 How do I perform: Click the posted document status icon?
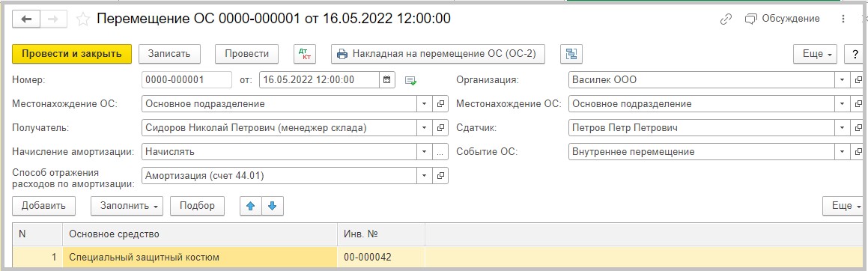click(410, 80)
